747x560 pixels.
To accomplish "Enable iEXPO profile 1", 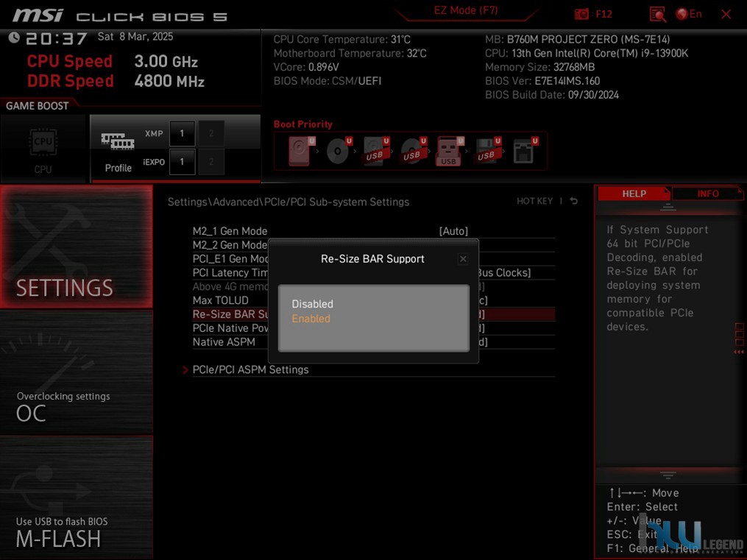I will [182, 162].
